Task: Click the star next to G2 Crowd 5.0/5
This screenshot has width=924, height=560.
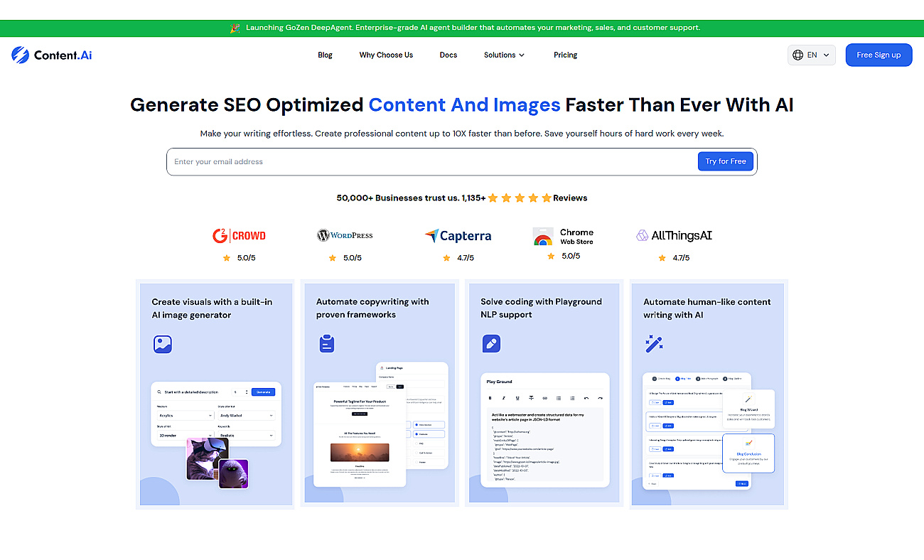Action: 227,258
